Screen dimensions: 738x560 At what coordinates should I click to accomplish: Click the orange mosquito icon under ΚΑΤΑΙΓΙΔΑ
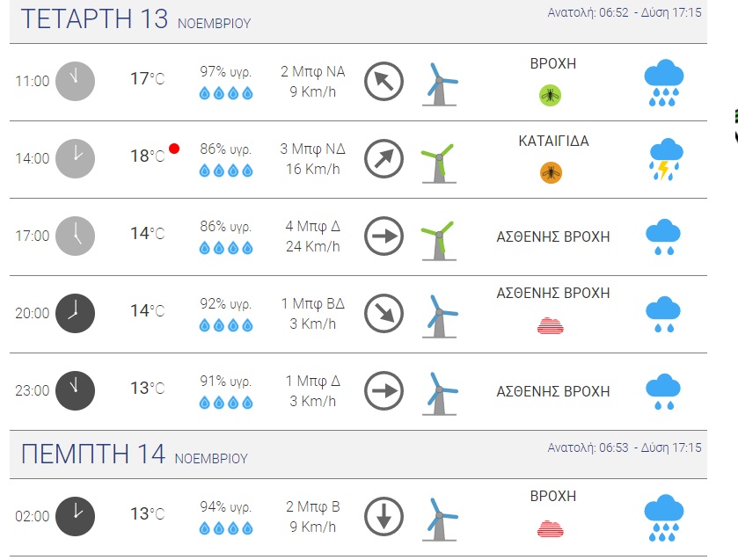pos(551,172)
